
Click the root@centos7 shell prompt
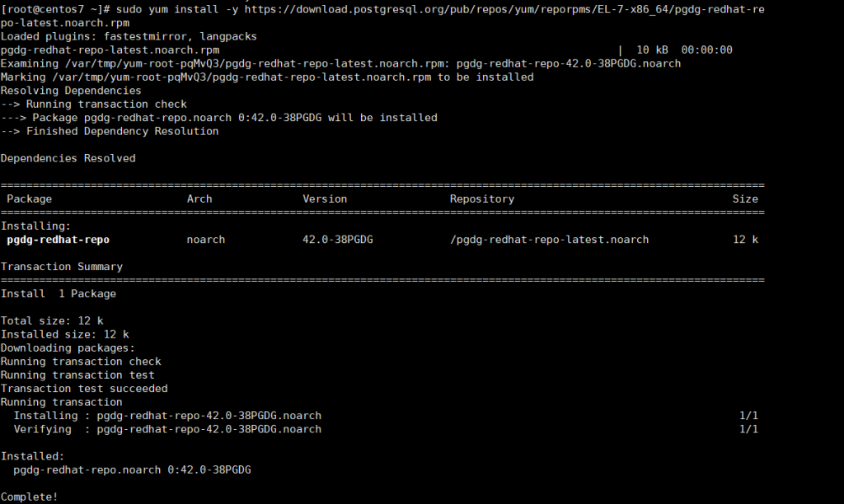click(55, 9)
